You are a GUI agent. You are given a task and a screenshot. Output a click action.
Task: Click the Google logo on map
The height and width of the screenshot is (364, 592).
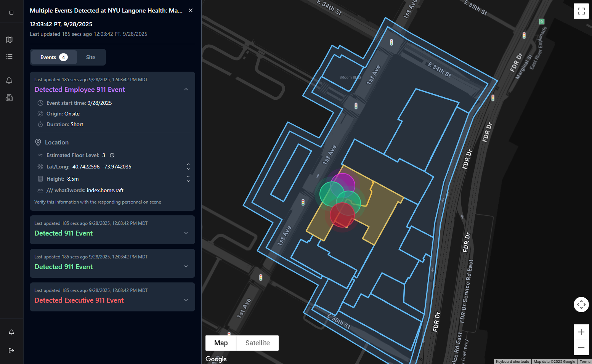click(x=216, y=359)
